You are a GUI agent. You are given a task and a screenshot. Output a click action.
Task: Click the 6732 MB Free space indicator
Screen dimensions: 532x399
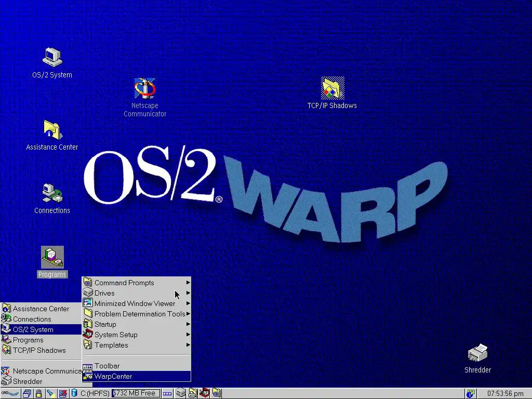tap(136, 394)
